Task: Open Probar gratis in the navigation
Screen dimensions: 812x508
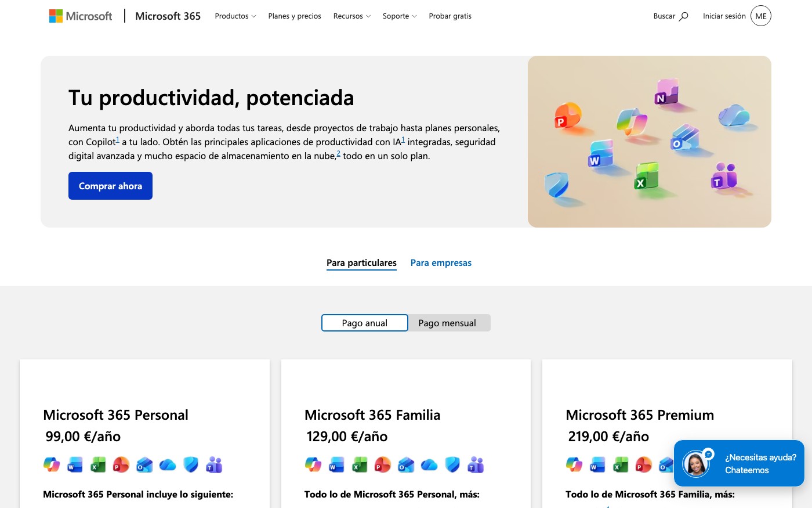Action: 450,16
